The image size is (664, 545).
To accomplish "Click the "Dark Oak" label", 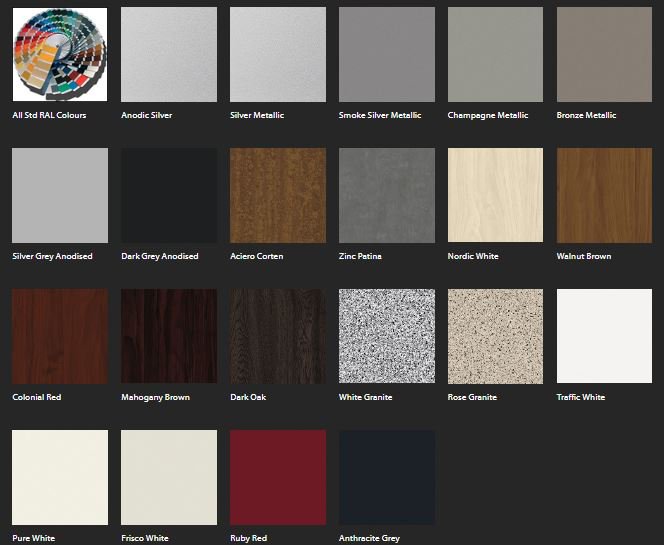I will [248, 397].
